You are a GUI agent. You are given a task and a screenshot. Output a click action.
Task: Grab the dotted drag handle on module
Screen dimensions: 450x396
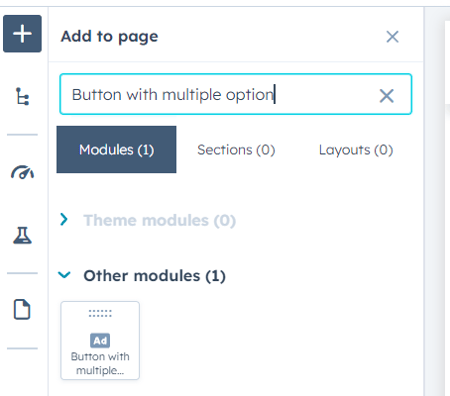click(100, 313)
